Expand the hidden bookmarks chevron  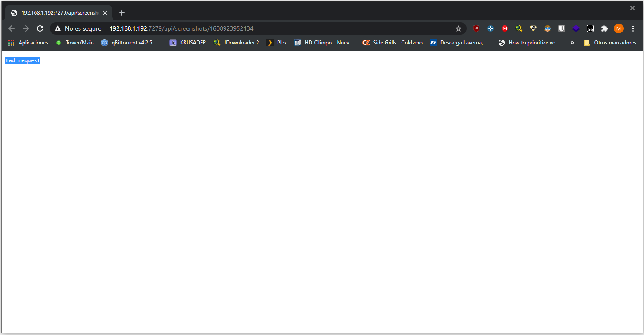coord(572,43)
